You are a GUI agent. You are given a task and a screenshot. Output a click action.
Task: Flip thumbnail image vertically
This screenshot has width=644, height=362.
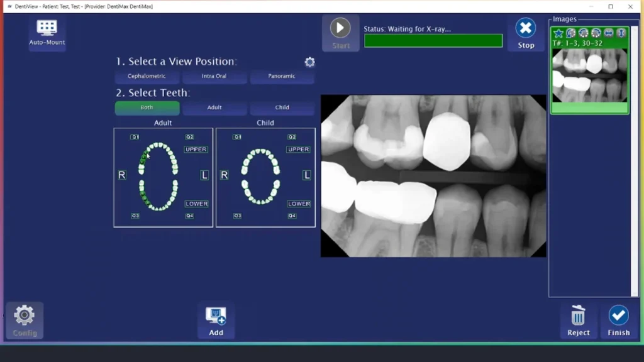621,33
